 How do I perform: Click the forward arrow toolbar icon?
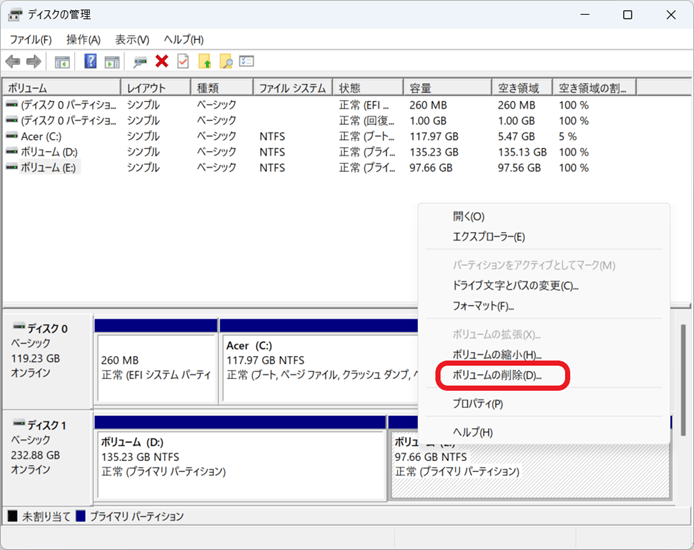coord(33,62)
